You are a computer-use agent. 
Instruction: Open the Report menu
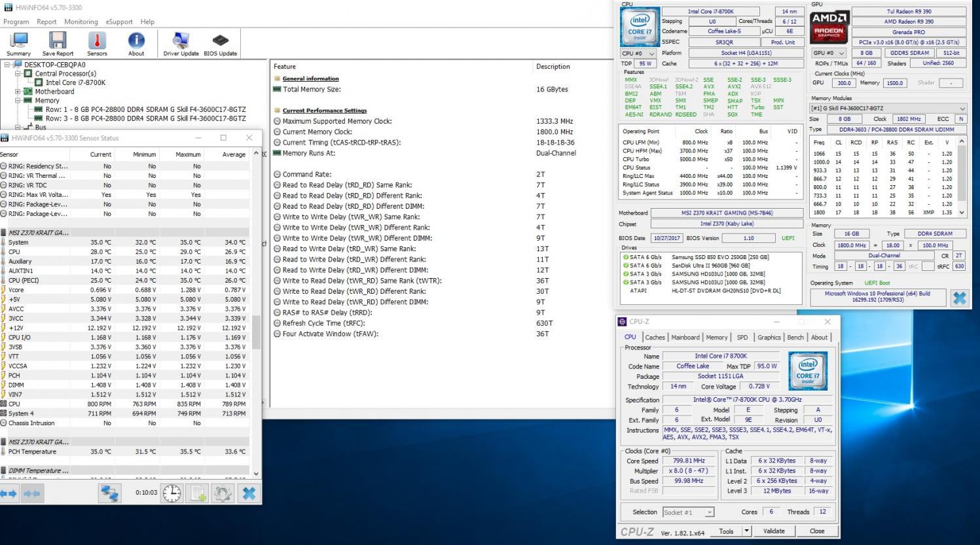(x=46, y=22)
